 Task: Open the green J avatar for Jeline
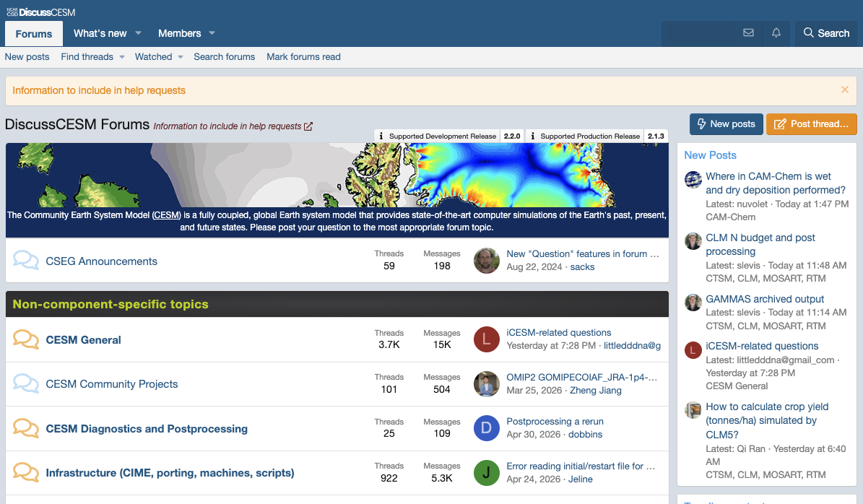pyautogui.click(x=487, y=473)
